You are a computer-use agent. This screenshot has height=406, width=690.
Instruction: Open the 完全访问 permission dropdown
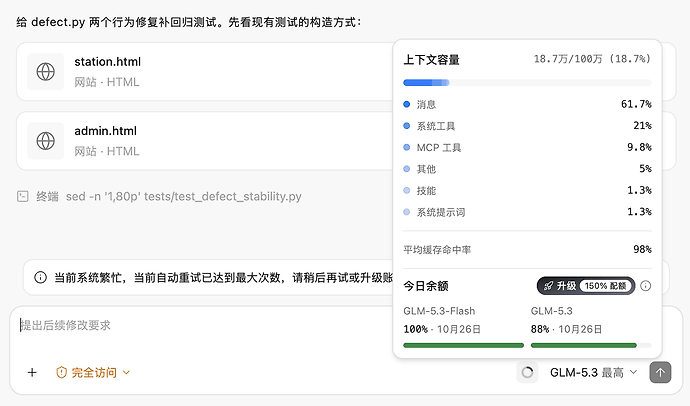(93, 373)
